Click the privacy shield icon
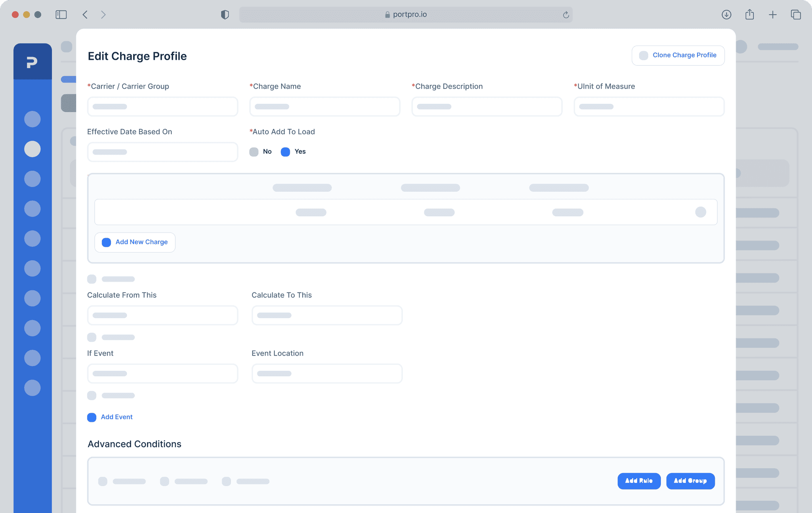This screenshot has height=513, width=812. [225, 15]
